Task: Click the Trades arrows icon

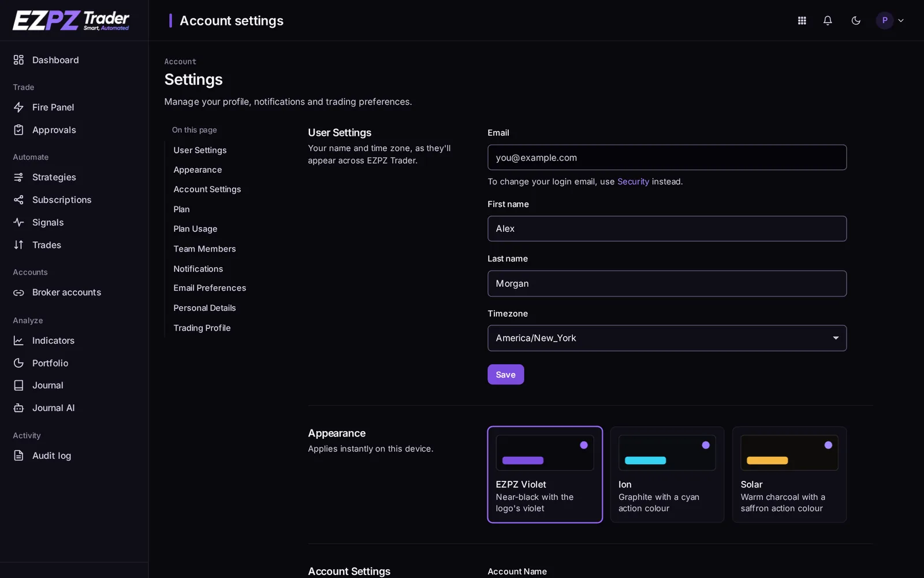Action: tap(18, 245)
